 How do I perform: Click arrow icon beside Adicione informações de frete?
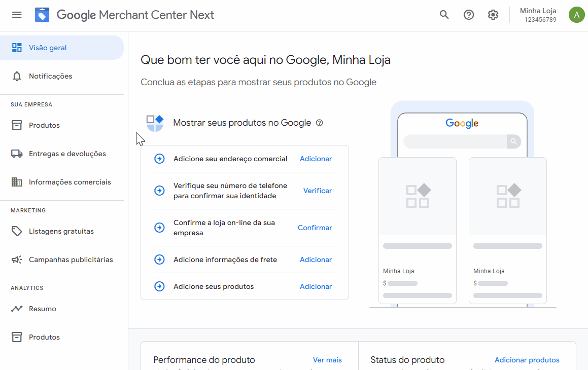pyautogui.click(x=159, y=260)
